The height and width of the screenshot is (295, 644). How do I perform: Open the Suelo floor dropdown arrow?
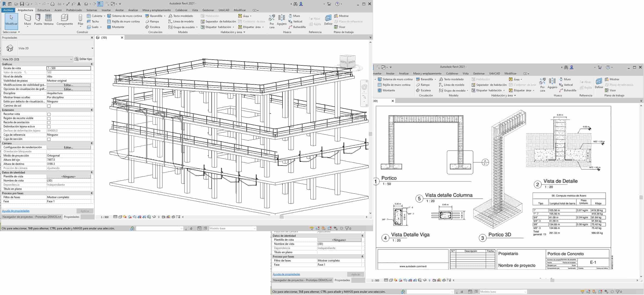(101, 27)
